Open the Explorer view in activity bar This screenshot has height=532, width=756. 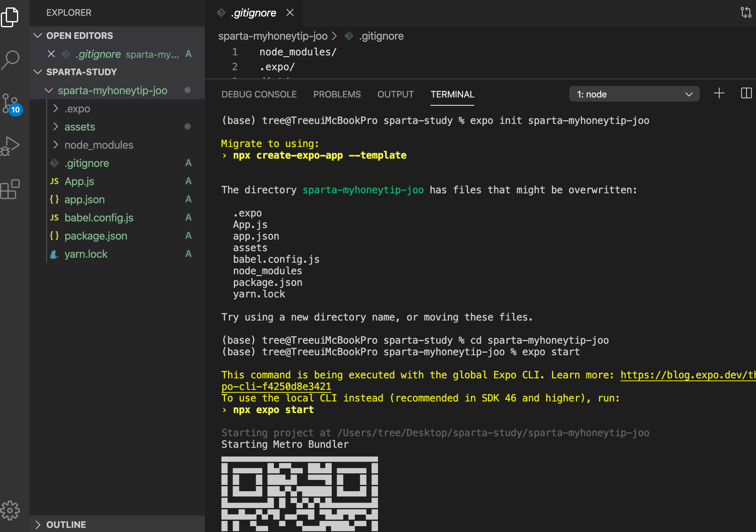pos(10,17)
